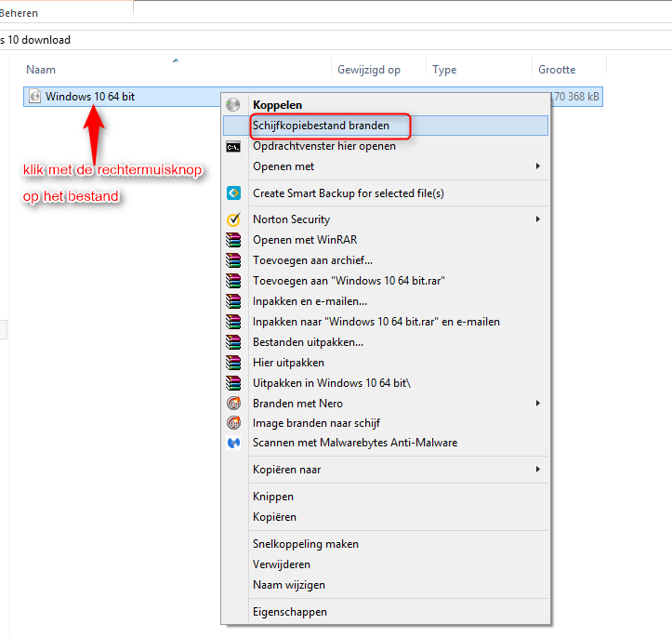Select Schijfkopiebestand branden
672x637 pixels.
click(386, 126)
